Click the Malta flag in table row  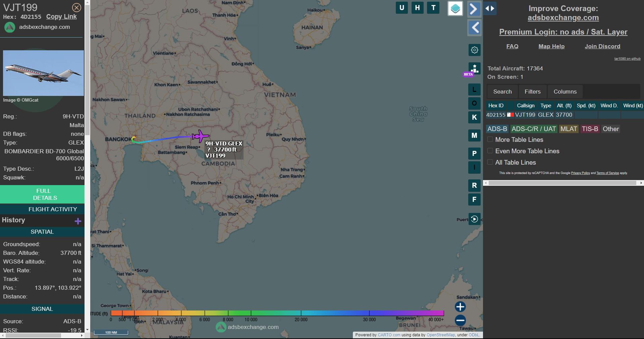coord(510,115)
